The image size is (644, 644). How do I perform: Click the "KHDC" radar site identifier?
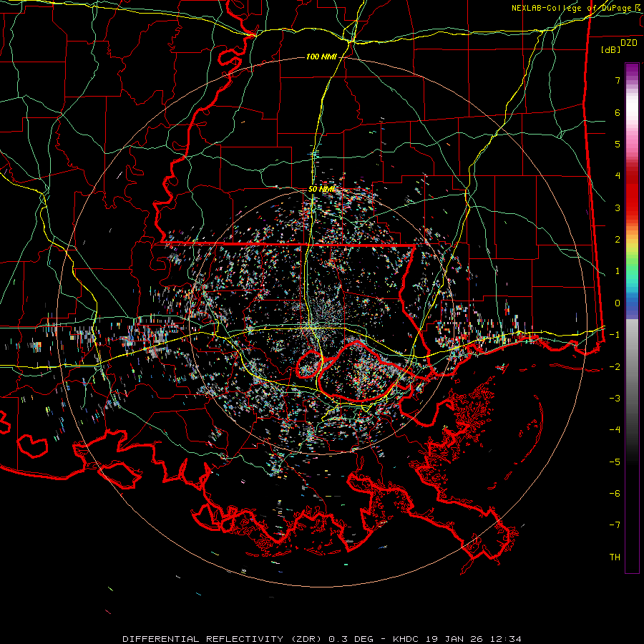point(405,639)
